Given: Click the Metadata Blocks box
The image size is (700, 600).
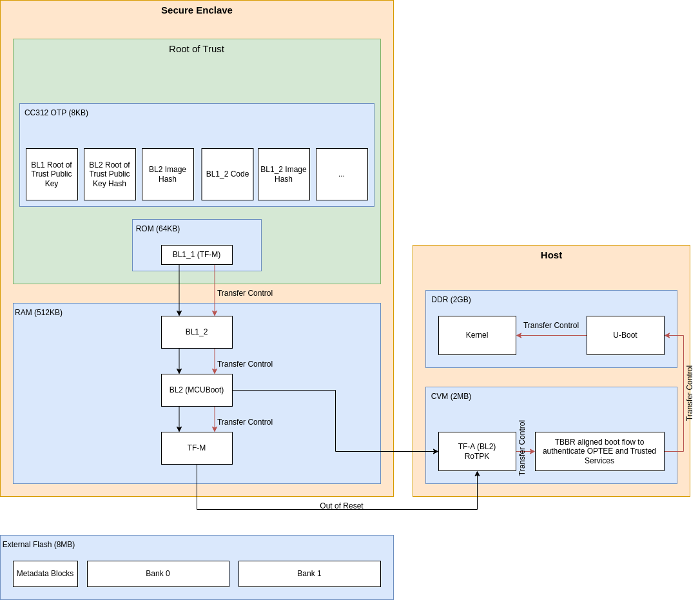Looking at the screenshot, I should (45, 574).
